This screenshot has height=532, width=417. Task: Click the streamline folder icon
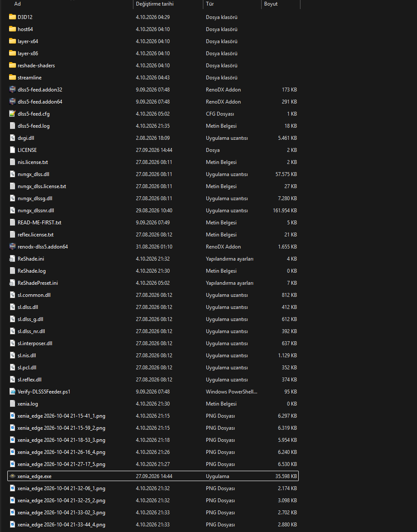coord(13,78)
